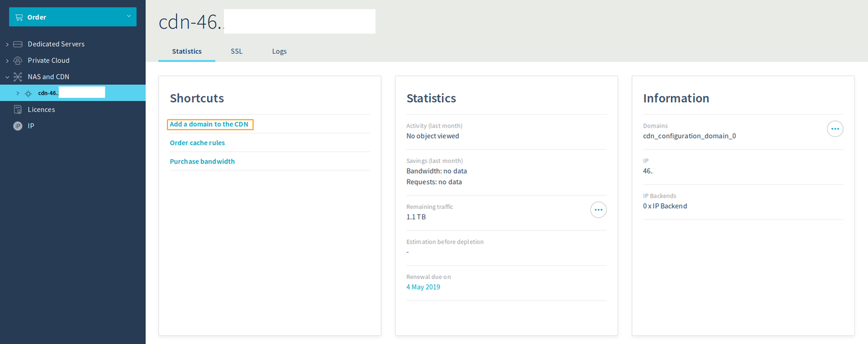This screenshot has height=344, width=868.
Task: Collapse the NAS and CDN section arrow
Action: 7,77
